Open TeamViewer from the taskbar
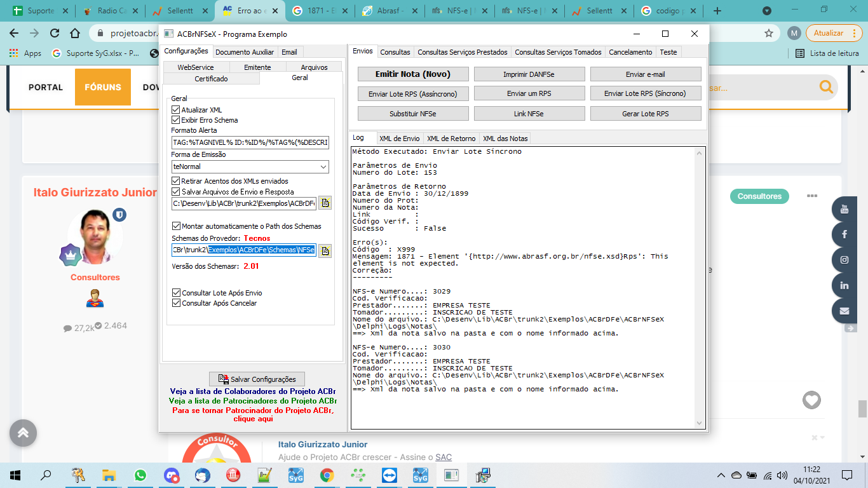This screenshot has height=488, width=868. (x=389, y=475)
